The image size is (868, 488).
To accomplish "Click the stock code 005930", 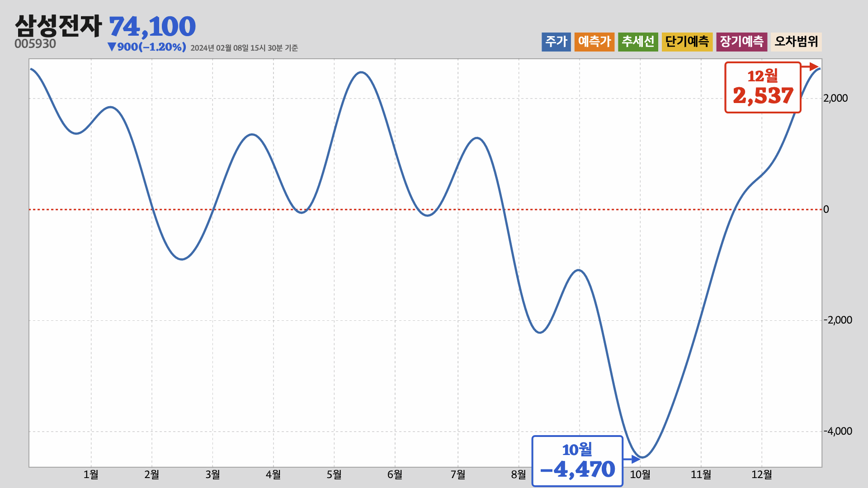I will pyautogui.click(x=35, y=44).
